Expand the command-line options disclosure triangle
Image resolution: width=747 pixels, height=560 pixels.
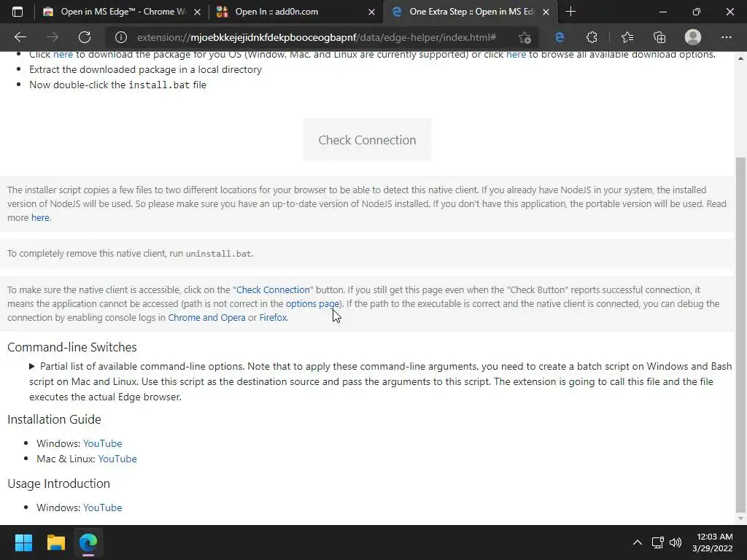32,366
